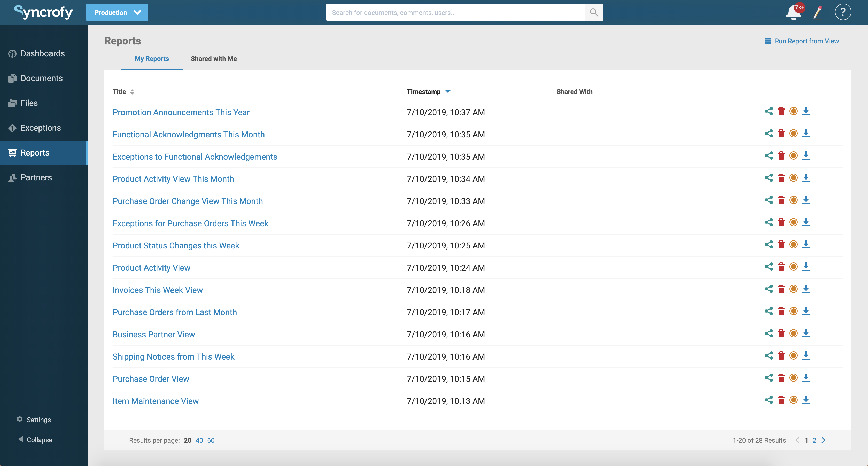Delete the Invoices This Week View report
The image size is (868, 466).
[x=781, y=289]
